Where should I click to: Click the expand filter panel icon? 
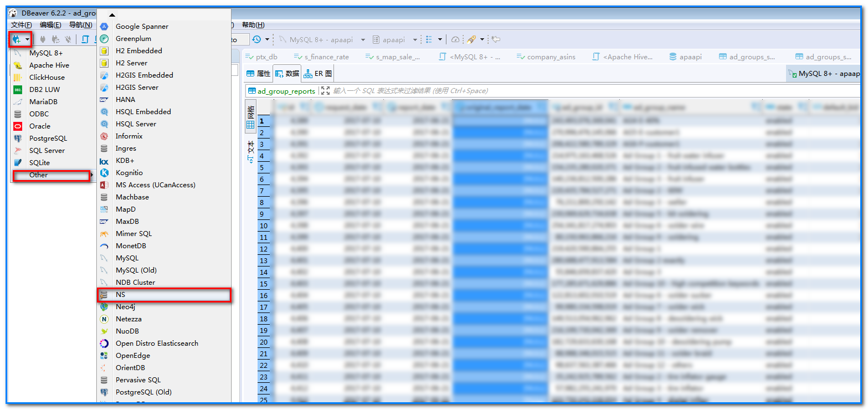[x=325, y=91]
